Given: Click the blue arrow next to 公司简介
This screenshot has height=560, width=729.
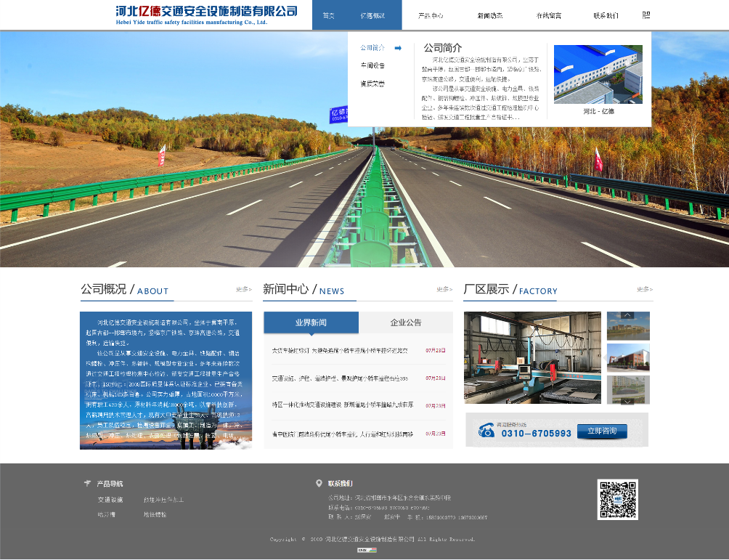Looking at the screenshot, I should [398, 48].
